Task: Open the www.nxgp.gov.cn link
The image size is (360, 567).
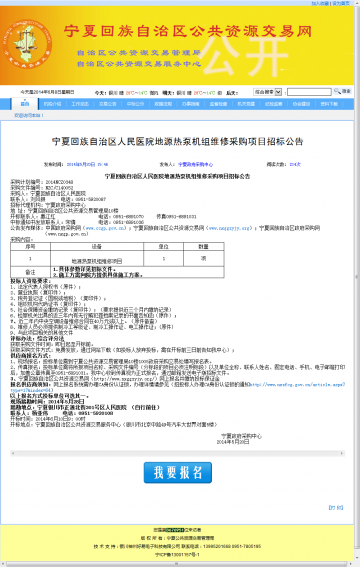Action: click(67, 234)
